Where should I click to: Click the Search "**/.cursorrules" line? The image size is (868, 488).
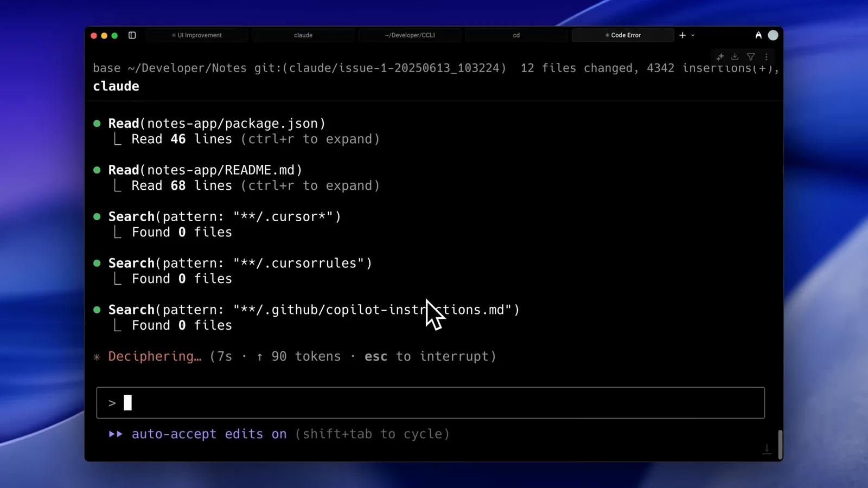[x=240, y=264]
